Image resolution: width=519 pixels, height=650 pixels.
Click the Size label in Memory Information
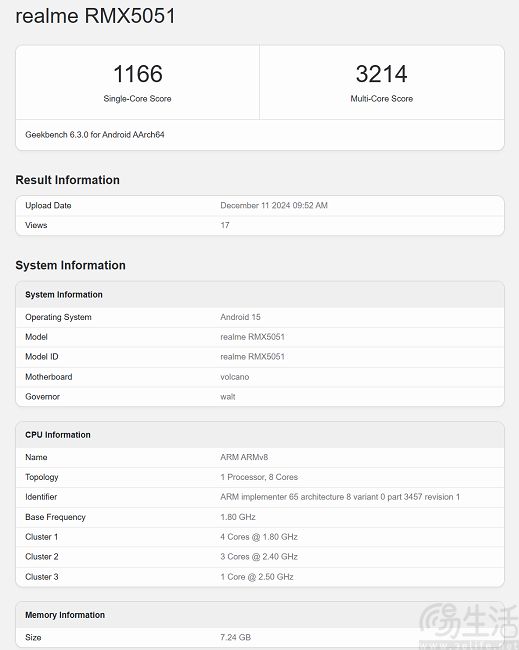[33, 638]
